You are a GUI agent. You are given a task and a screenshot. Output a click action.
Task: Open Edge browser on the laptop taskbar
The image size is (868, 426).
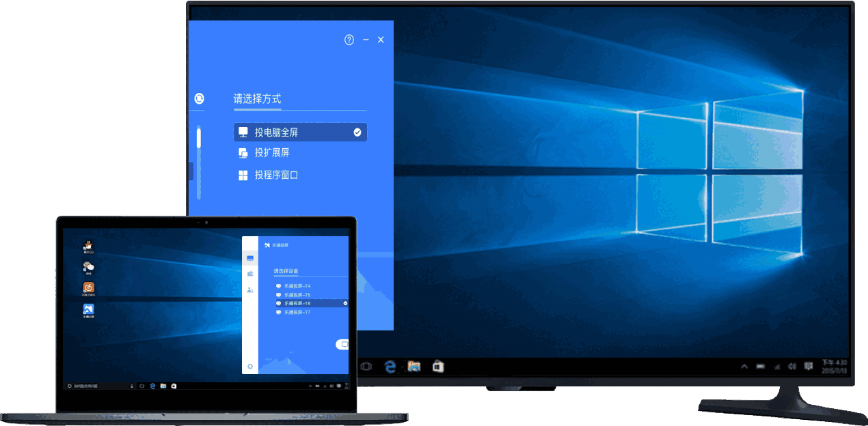click(152, 386)
